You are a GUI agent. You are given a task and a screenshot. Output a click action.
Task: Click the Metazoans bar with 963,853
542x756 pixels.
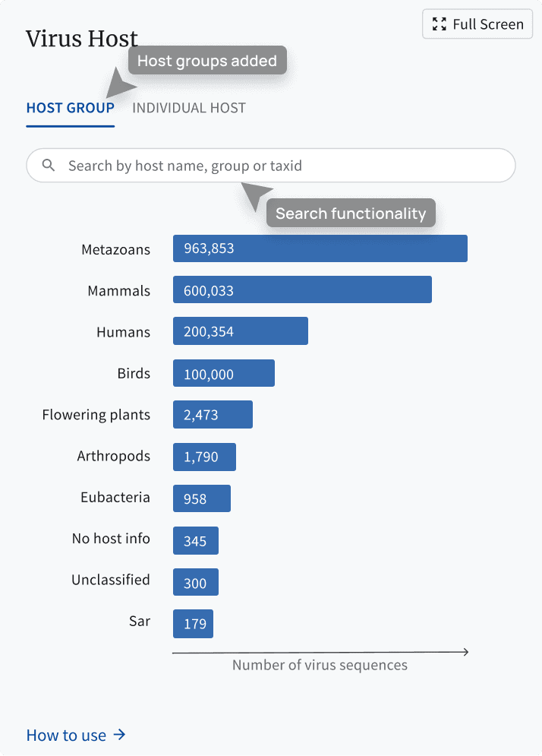(320, 248)
